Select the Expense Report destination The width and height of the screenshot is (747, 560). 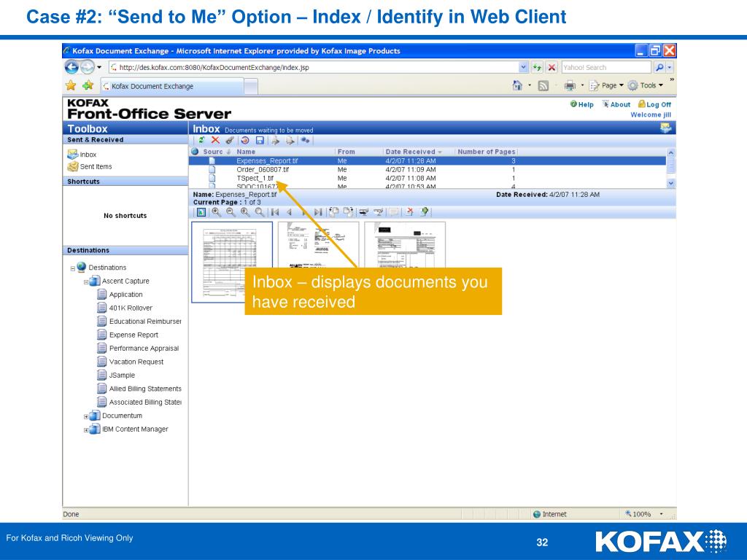coord(128,335)
